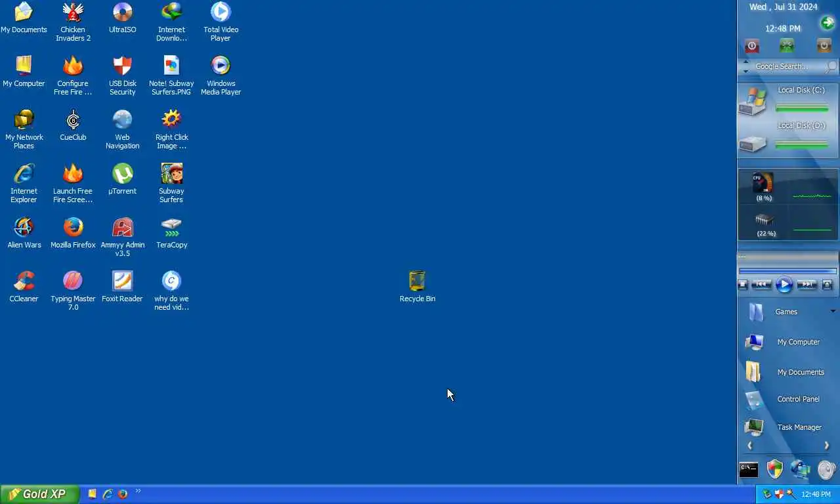Open the network connections globe icon
The height and width of the screenshot is (504, 840).
coord(800,469)
